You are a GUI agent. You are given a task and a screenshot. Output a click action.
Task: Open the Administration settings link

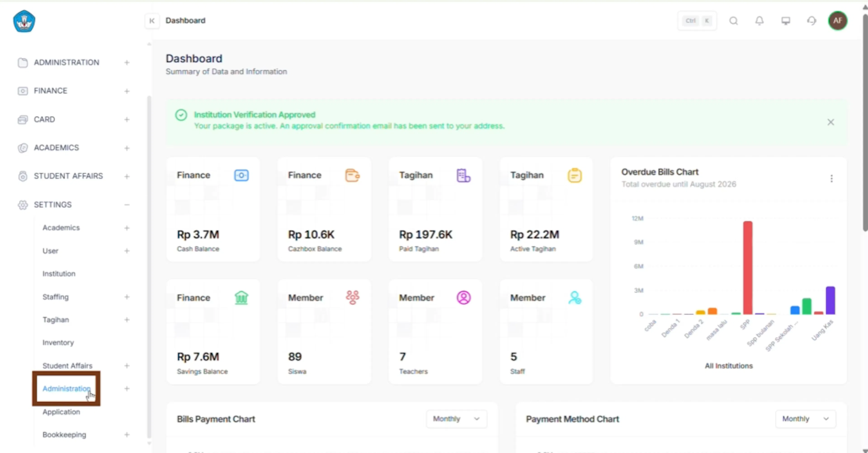66,389
